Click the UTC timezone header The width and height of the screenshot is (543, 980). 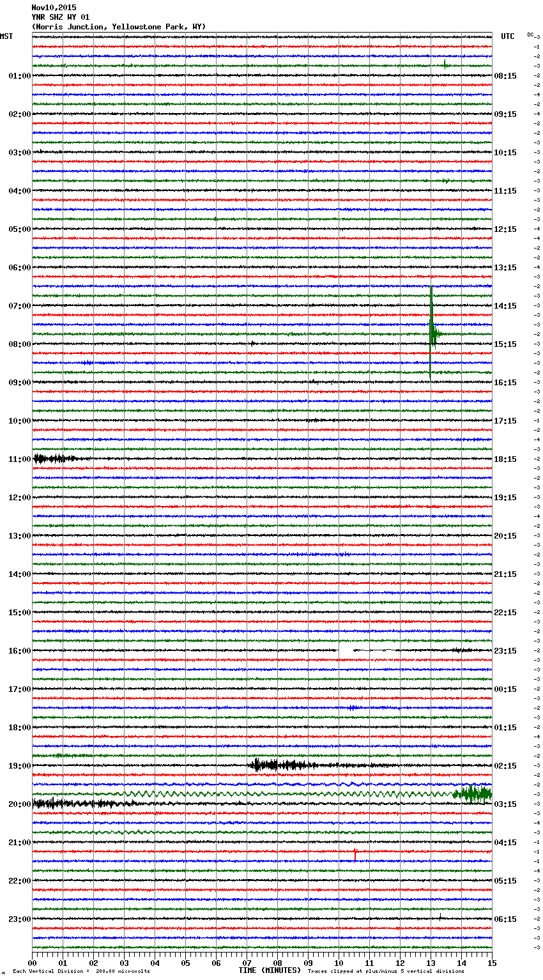[507, 36]
